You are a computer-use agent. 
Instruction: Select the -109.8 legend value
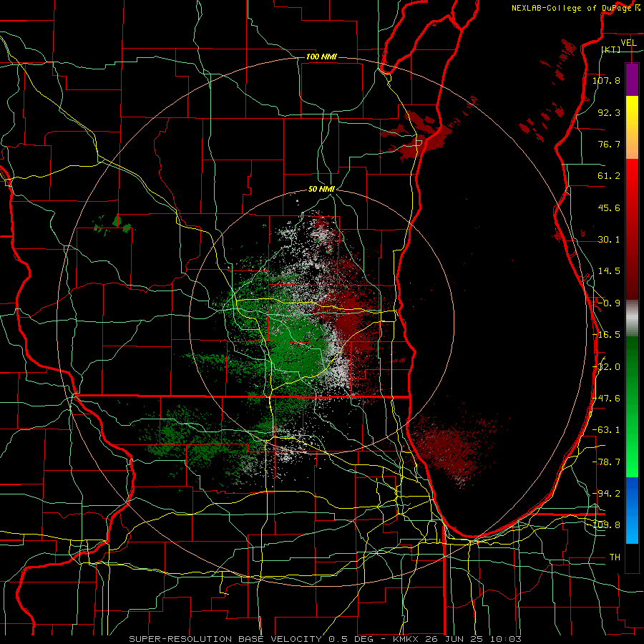pos(606,525)
